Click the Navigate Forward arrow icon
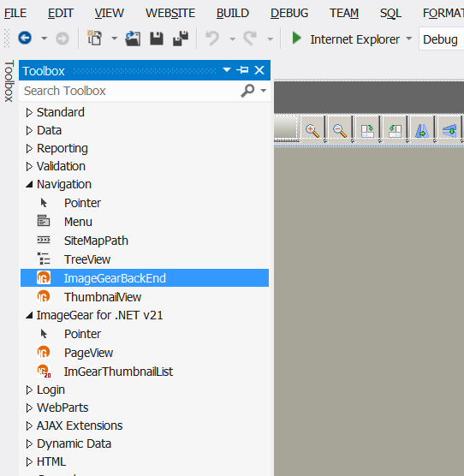 (x=62, y=39)
